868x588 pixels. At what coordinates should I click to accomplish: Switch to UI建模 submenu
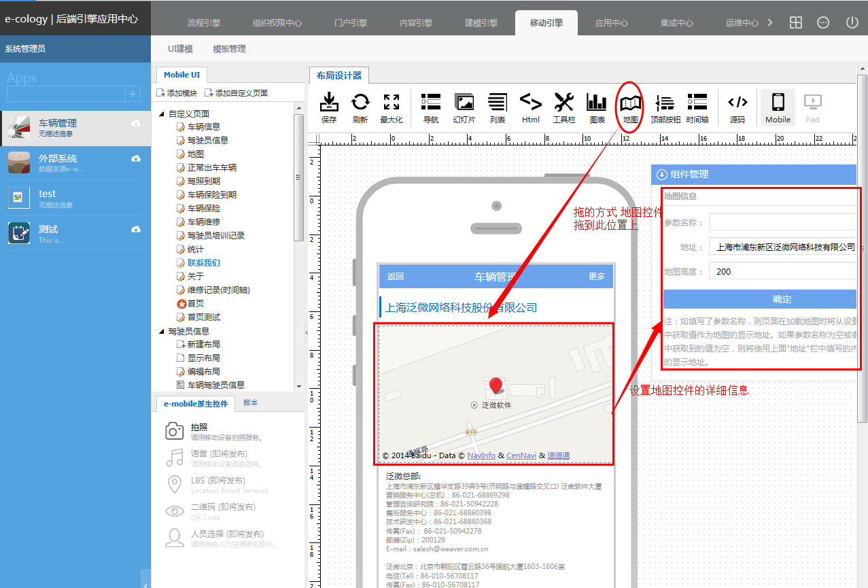181,49
